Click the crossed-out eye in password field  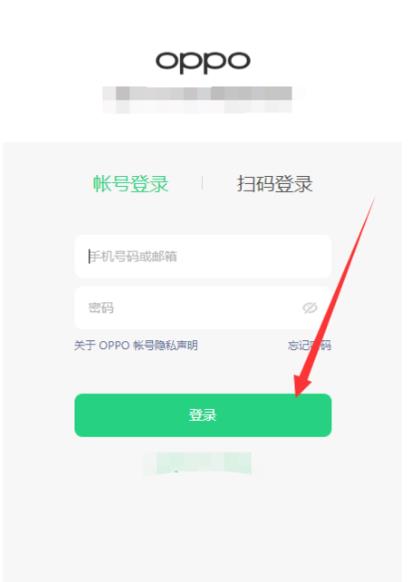(310, 308)
